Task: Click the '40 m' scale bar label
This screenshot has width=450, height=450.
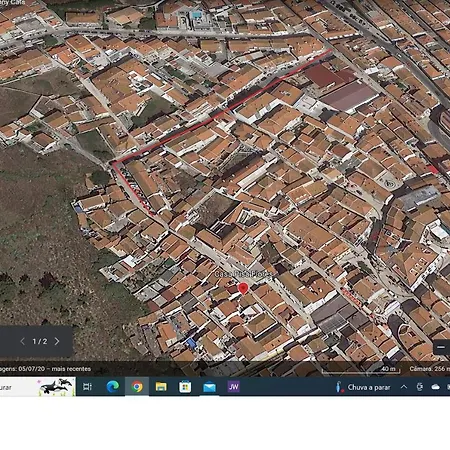Action: [388, 368]
